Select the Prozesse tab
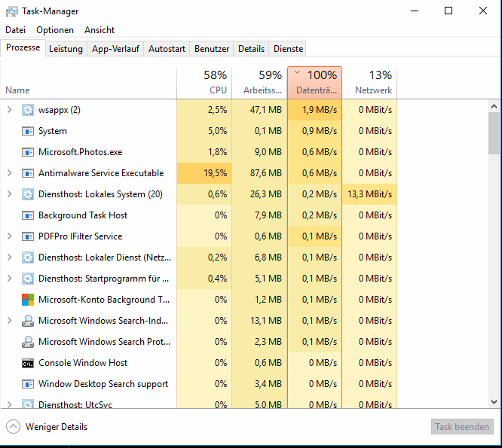 (x=23, y=47)
